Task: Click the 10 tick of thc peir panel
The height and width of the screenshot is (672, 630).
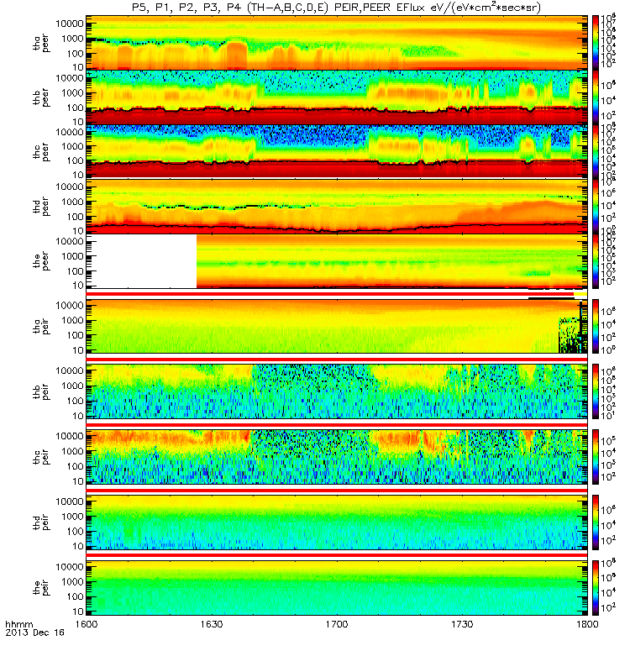Action: 78,481
